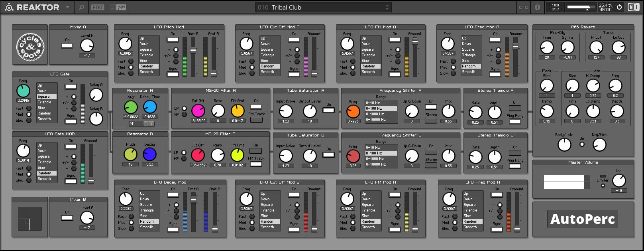Click the -49.8622 Pitch value field

click(131, 117)
